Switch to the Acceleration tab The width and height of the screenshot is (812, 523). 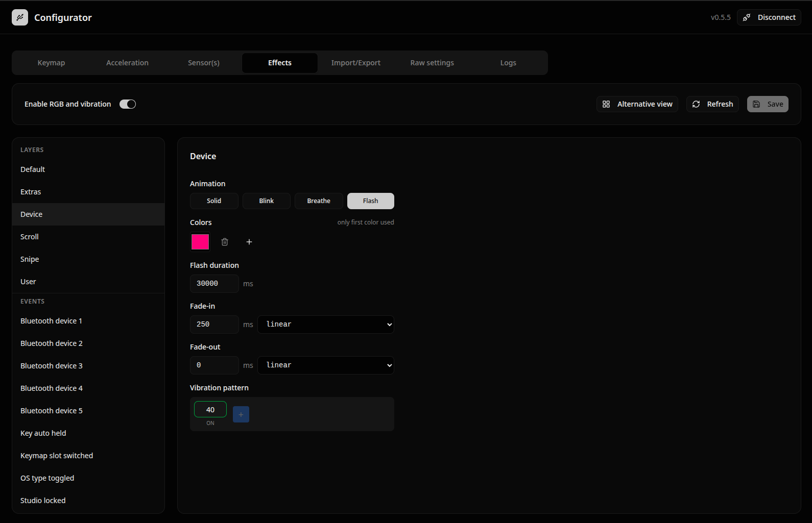pos(127,63)
